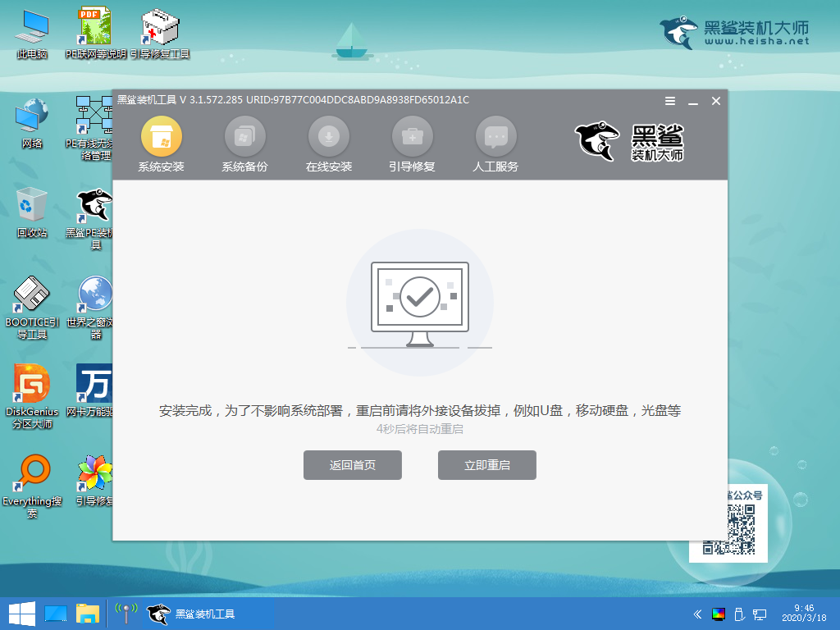Expand hidden system tray icons
This screenshot has height=630, width=840.
[x=697, y=614]
